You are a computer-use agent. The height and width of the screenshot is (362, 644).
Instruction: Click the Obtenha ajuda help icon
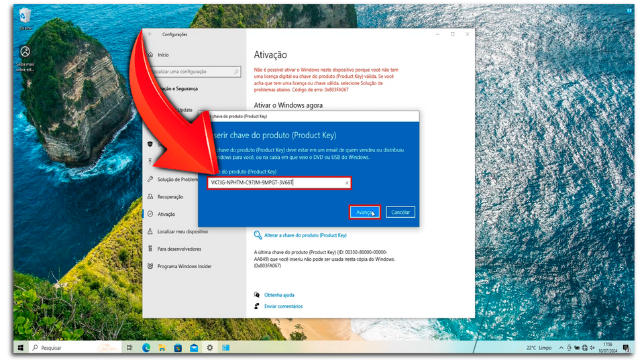pos(257,295)
